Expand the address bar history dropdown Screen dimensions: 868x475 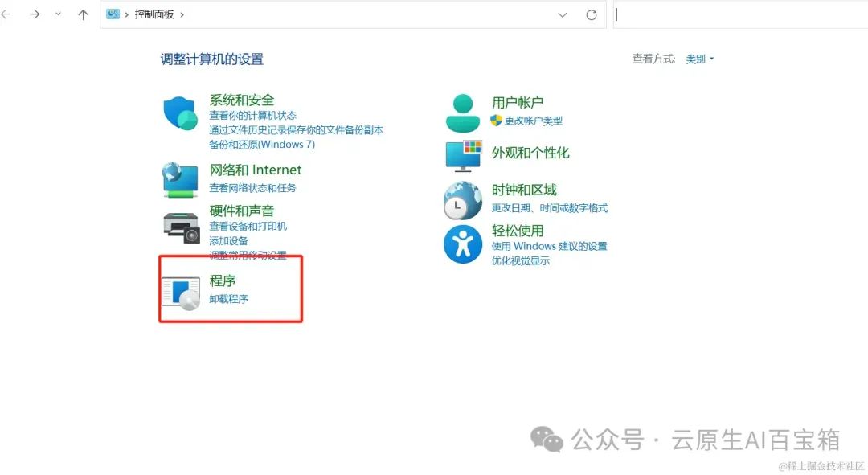(563, 15)
